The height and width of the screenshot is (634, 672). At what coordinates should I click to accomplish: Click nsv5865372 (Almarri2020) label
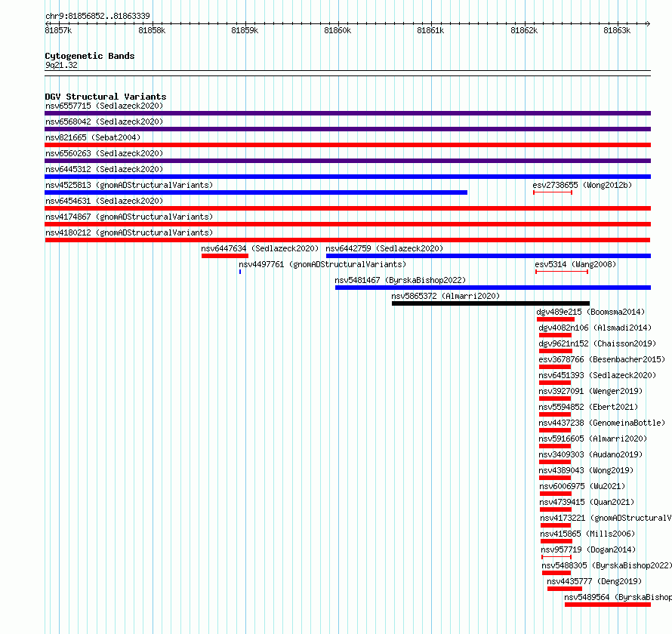(445, 296)
